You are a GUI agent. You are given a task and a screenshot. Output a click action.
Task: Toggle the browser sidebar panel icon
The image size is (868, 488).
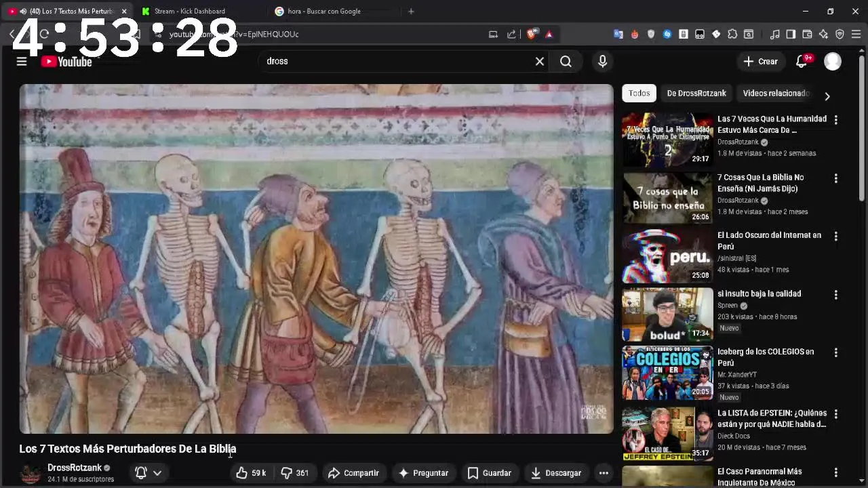click(791, 35)
